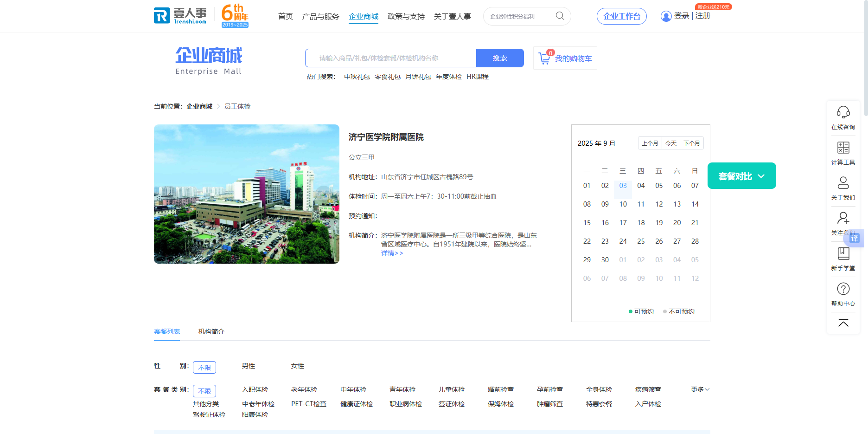Go to 上个月 in calendar

(650, 143)
